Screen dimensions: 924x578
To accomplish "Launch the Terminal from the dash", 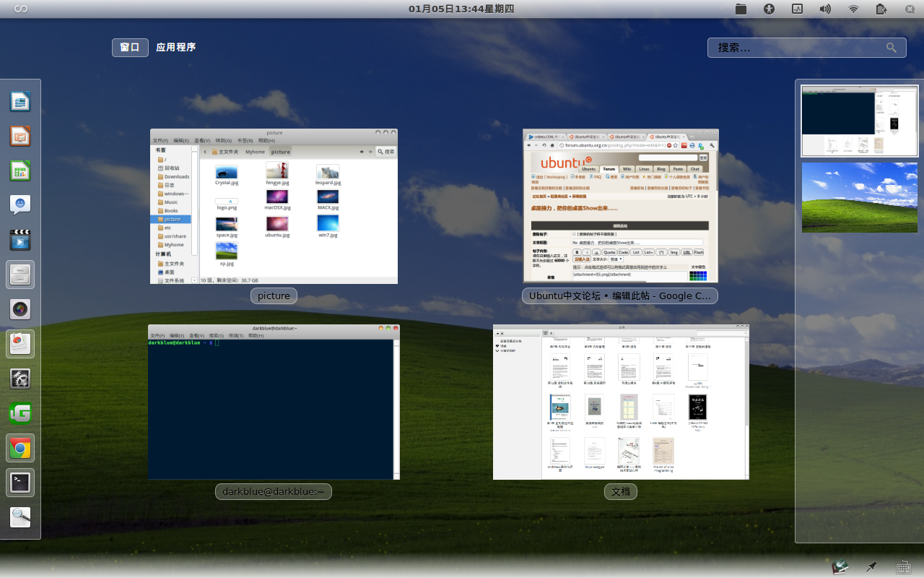I will [20, 483].
